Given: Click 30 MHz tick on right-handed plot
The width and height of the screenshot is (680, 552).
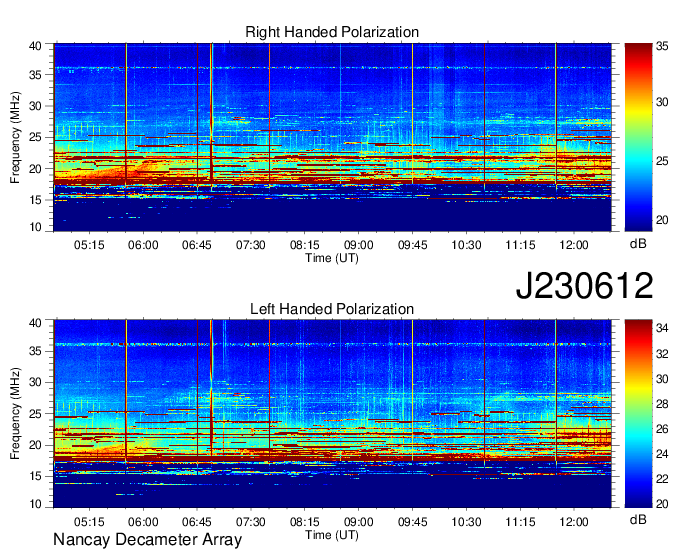Looking at the screenshot, I should click(36, 106).
